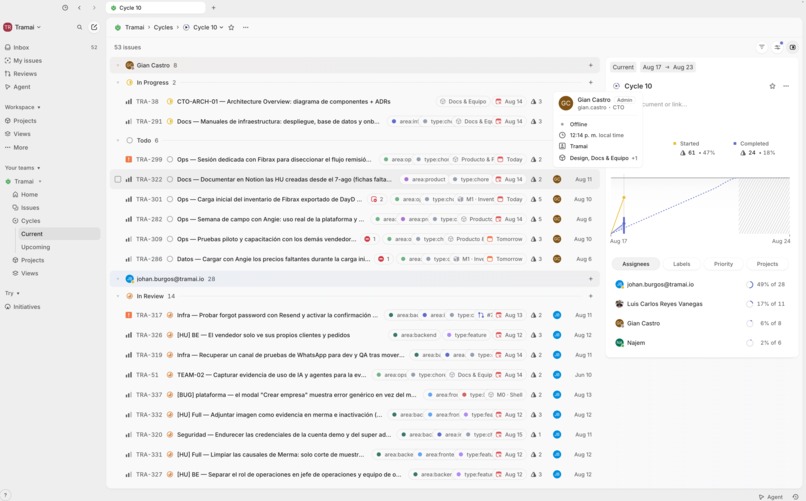Screen dimensions: 806x501
Task: Open display options sliders icon
Action: (x=778, y=47)
